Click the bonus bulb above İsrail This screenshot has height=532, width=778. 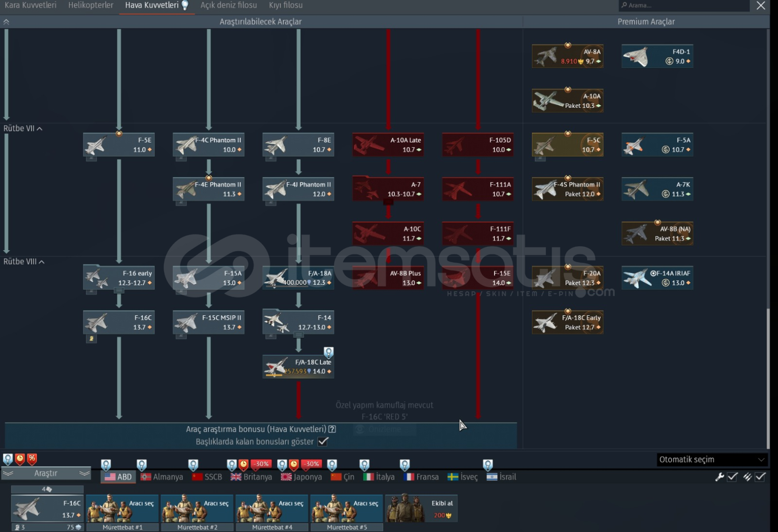(488, 465)
